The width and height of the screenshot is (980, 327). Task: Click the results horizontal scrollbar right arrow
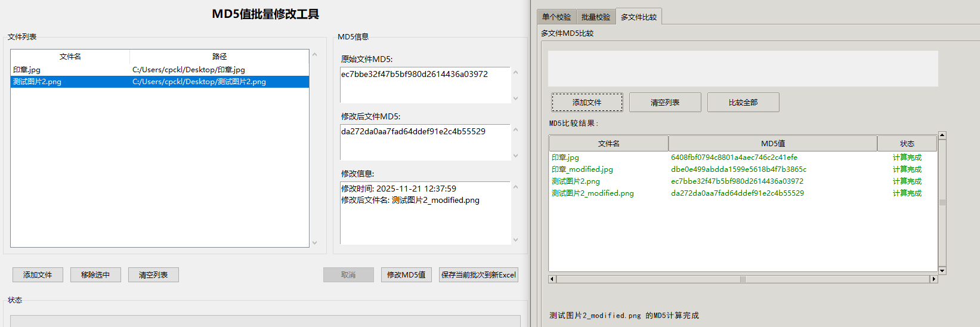pos(933,279)
